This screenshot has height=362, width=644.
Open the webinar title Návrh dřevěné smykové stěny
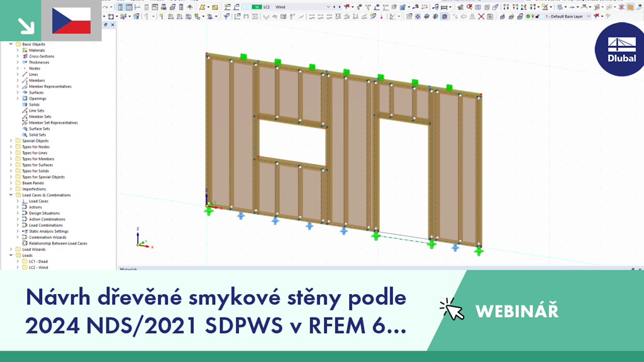tap(216, 311)
